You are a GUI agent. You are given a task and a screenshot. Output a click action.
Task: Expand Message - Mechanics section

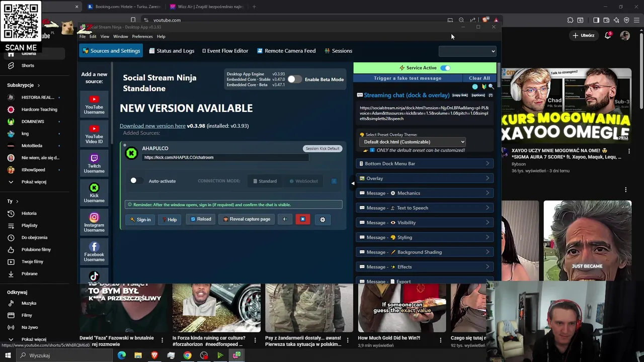coord(425,193)
